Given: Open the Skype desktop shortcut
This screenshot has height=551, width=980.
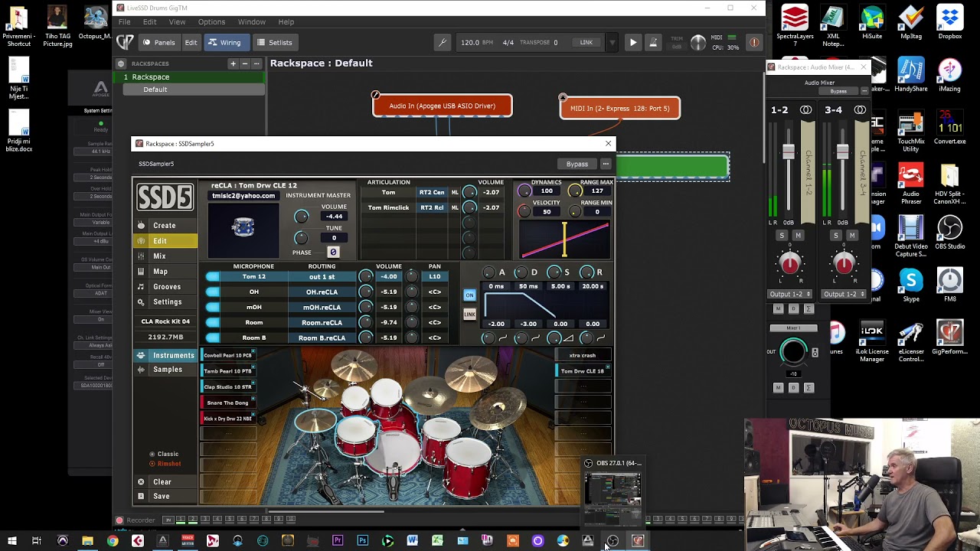Looking at the screenshot, I should point(911,285).
